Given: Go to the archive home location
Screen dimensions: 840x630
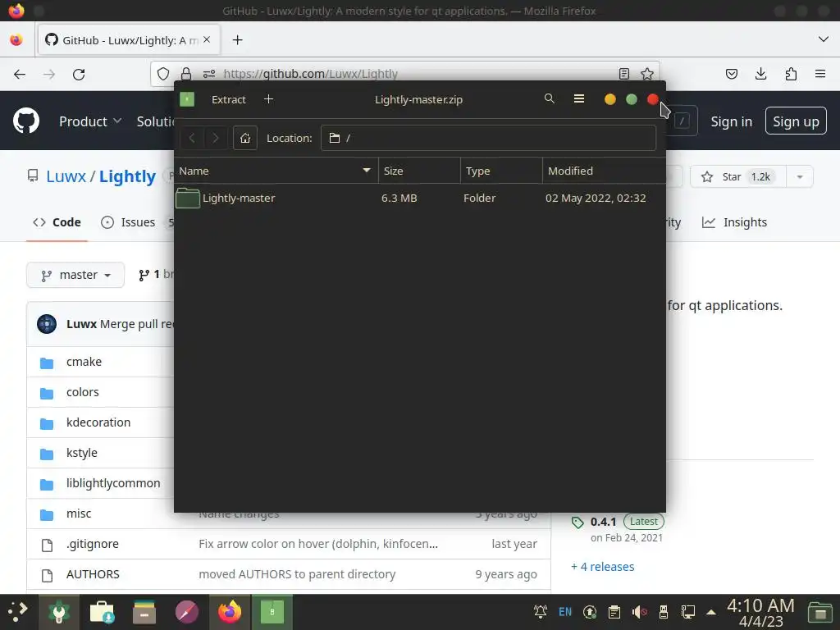Looking at the screenshot, I should (244, 138).
